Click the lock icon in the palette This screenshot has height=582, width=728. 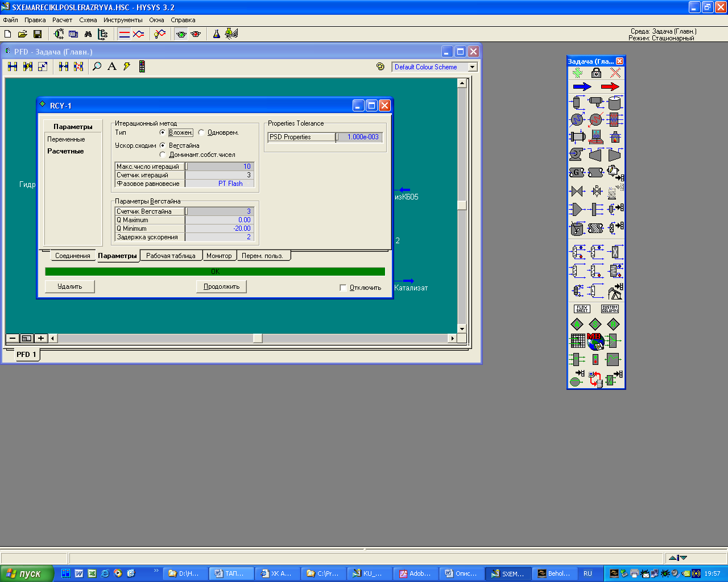pyautogui.click(x=596, y=73)
